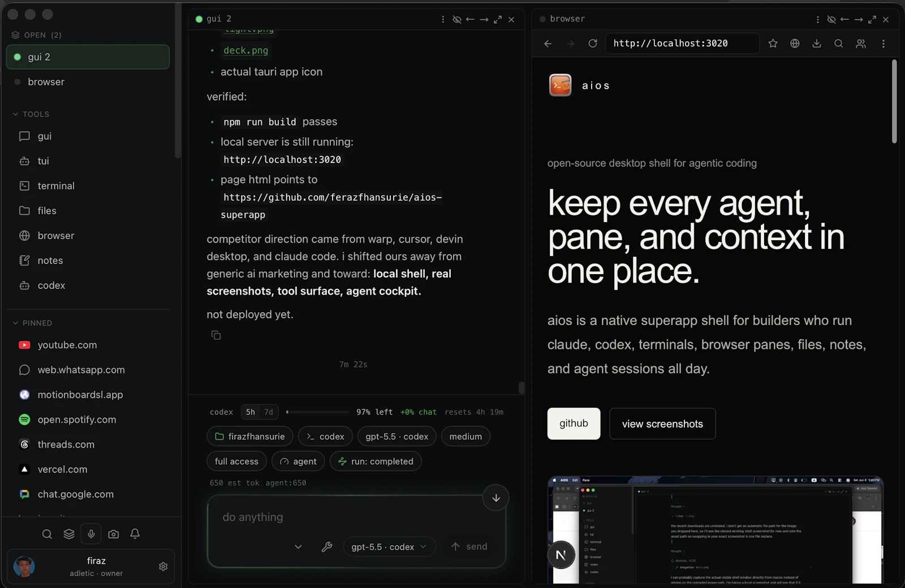Click the composer chevron down arrow

pos(298,547)
